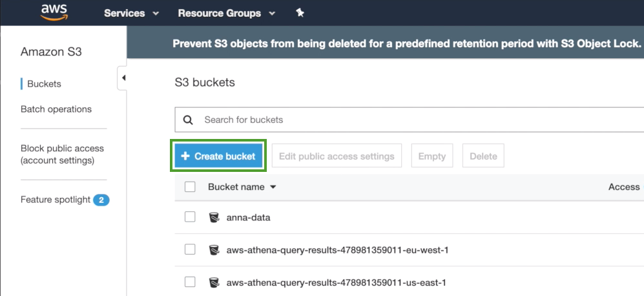
Task: Collapse the sidebar with the arrow handle
Action: tap(123, 78)
